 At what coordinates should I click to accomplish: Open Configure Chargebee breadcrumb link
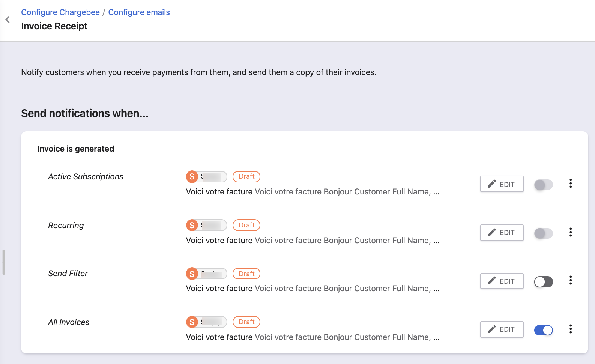point(60,12)
